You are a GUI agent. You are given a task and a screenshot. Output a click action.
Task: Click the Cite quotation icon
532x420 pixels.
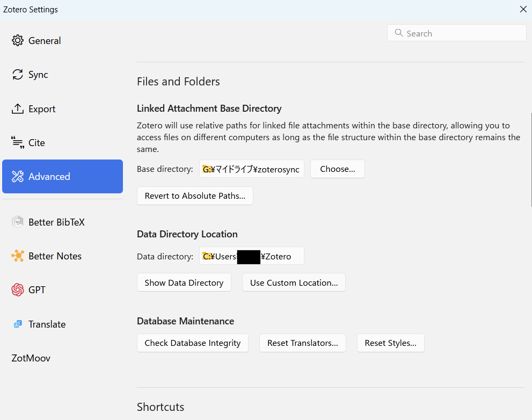(18, 143)
